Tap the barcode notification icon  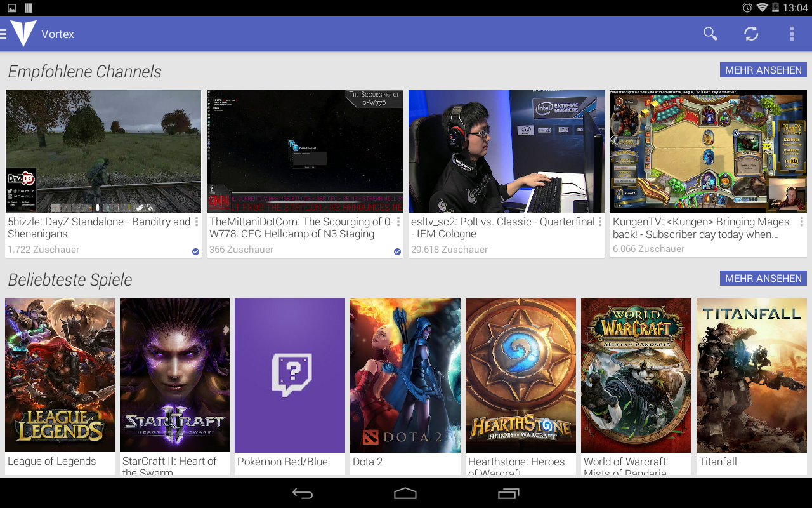[29, 8]
